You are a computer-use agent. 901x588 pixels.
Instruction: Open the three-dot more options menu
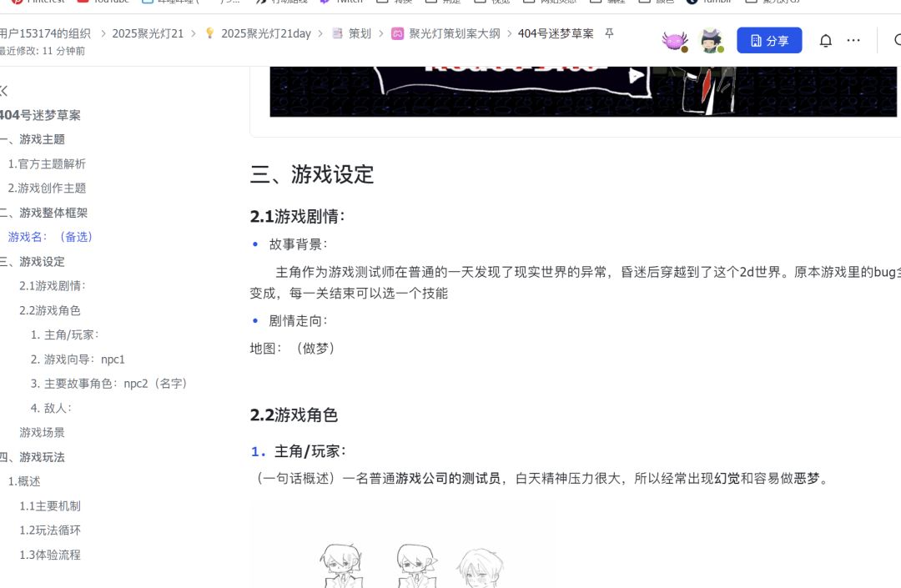853,40
